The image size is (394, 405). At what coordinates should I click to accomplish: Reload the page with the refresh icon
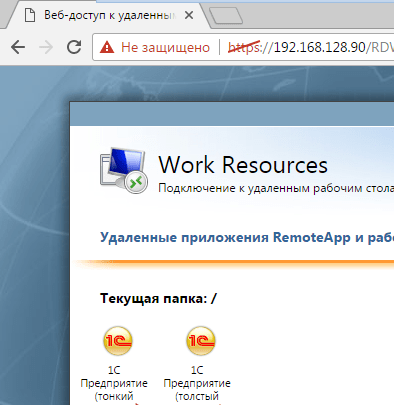click(x=74, y=47)
